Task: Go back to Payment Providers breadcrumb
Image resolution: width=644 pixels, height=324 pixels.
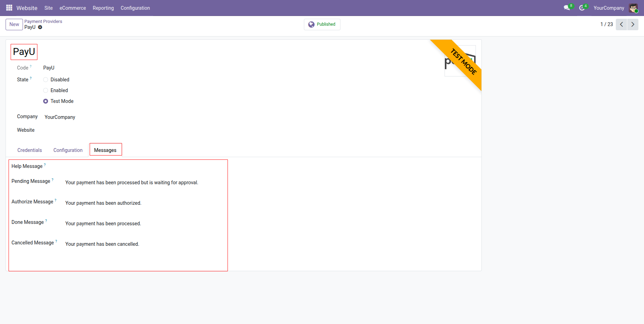Action: 43,22
